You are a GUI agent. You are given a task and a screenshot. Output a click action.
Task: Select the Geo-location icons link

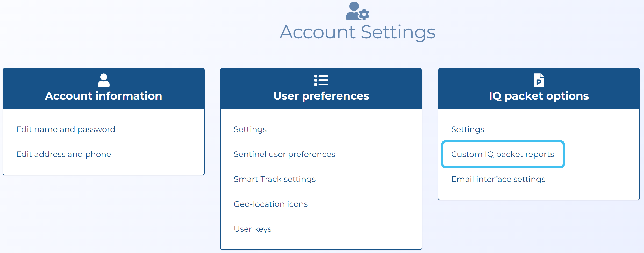[270, 204]
